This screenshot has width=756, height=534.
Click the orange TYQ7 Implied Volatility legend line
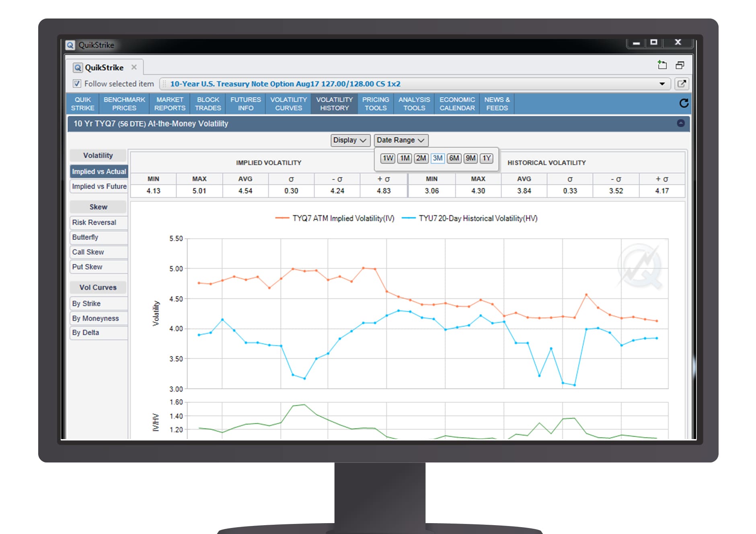coord(282,218)
